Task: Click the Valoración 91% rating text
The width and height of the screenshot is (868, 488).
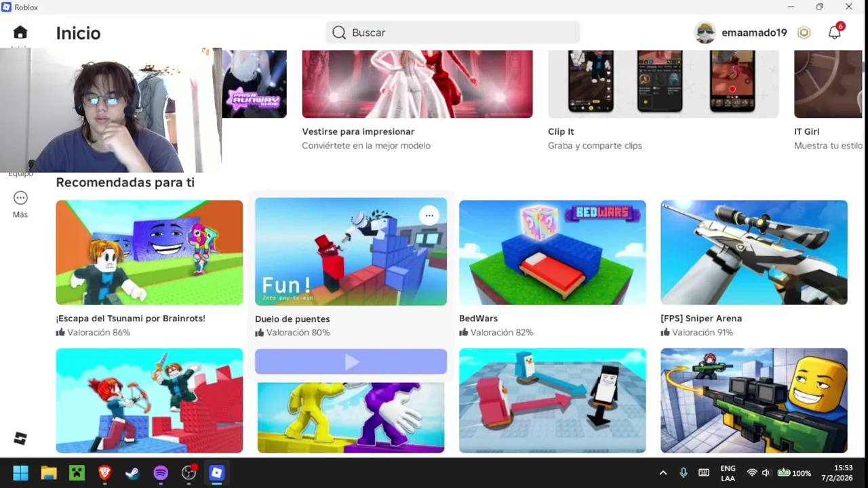Action: (703, 332)
